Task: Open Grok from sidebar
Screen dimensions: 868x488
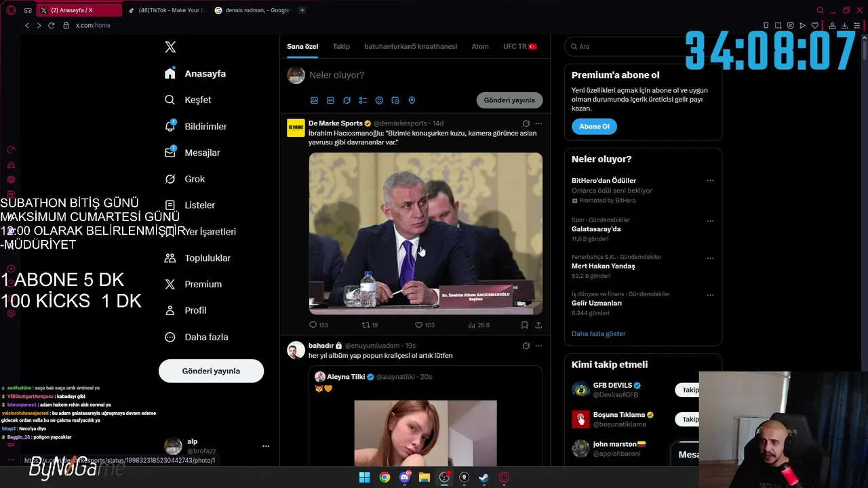Action: 184,179
